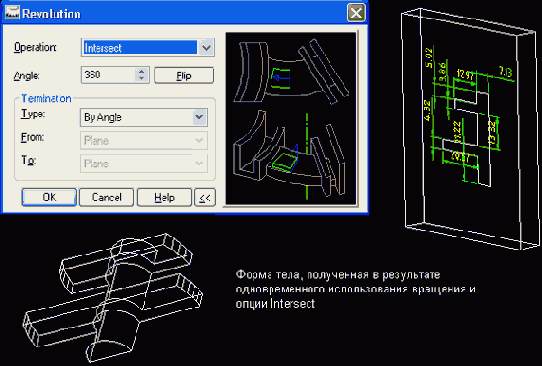Click the Flip button

(184, 75)
